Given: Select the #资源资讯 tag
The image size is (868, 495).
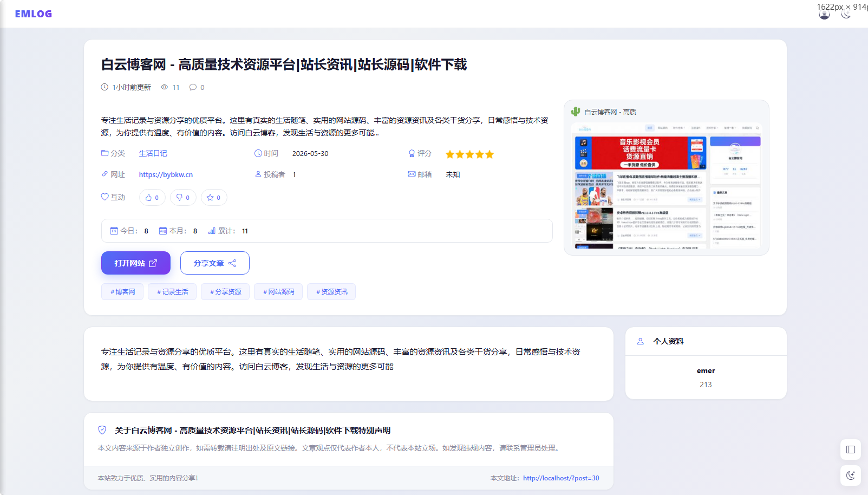Looking at the screenshot, I should (x=332, y=292).
